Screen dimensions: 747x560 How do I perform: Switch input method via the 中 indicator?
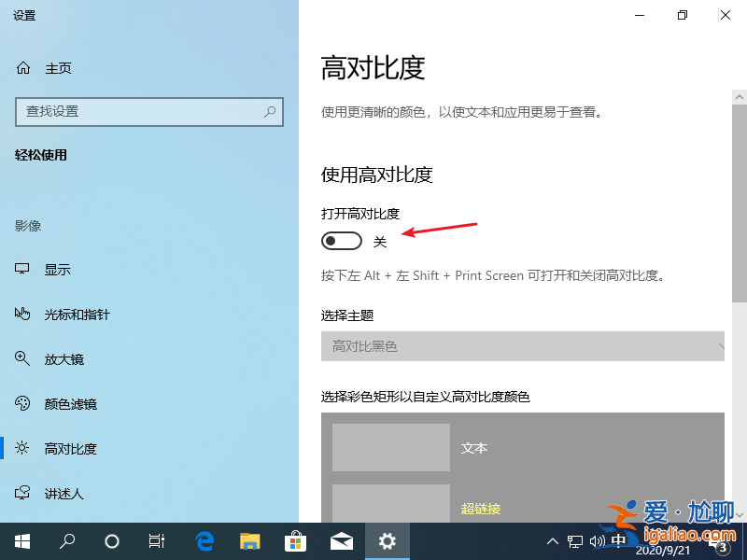click(x=618, y=540)
